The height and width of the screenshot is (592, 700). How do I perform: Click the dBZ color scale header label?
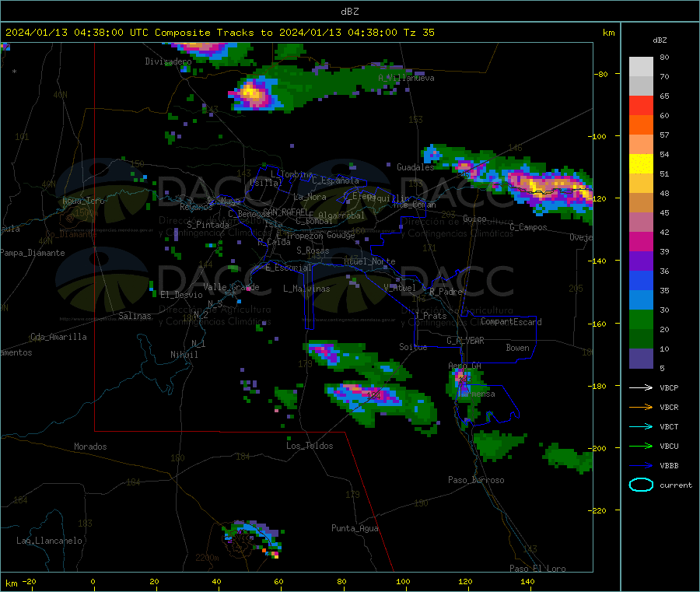660,40
